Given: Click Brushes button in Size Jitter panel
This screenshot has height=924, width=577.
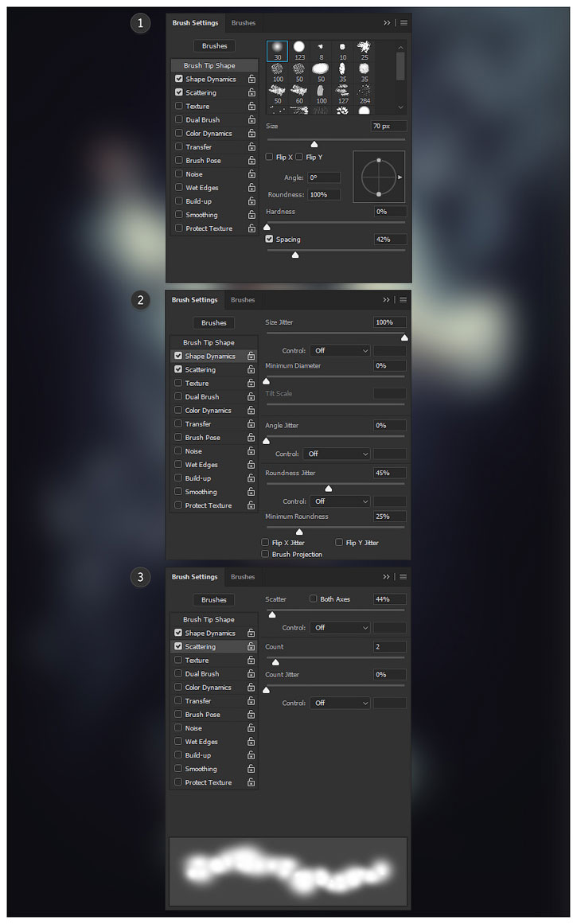Looking at the screenshot, I should 214,323.
